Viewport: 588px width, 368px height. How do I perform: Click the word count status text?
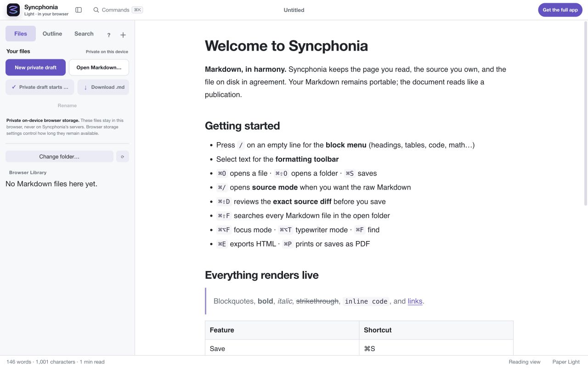coord(56,362)
